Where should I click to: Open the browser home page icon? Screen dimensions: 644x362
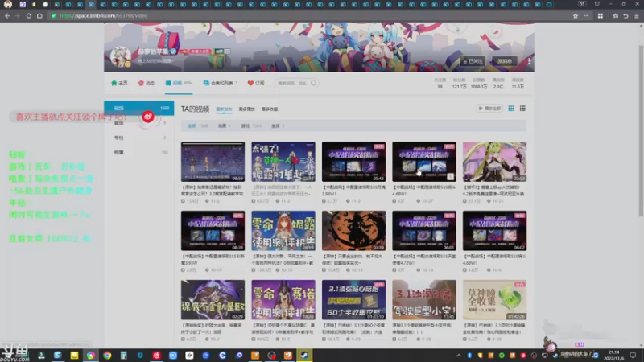coord(39,15)
